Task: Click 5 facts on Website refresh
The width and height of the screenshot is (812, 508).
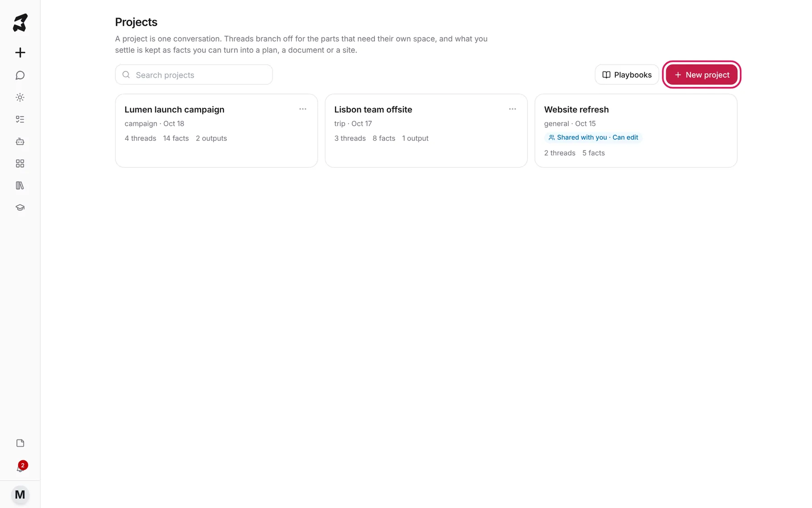Action: tap(594, 153)
